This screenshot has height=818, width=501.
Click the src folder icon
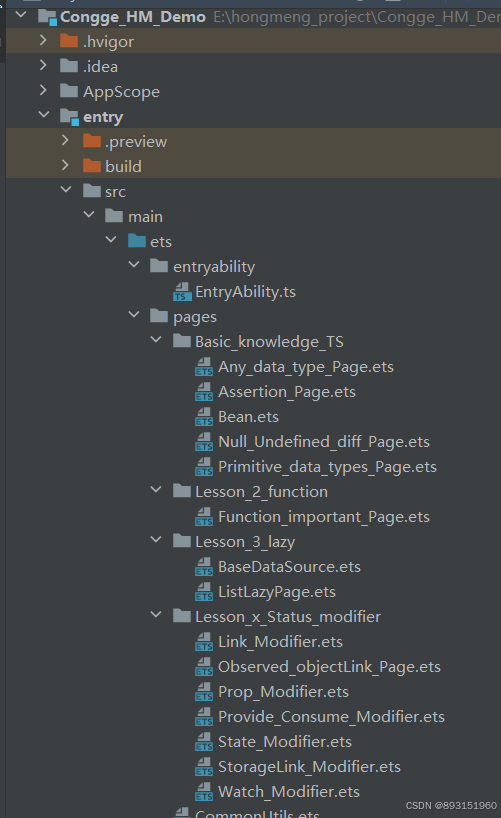[x=92, y=191]
